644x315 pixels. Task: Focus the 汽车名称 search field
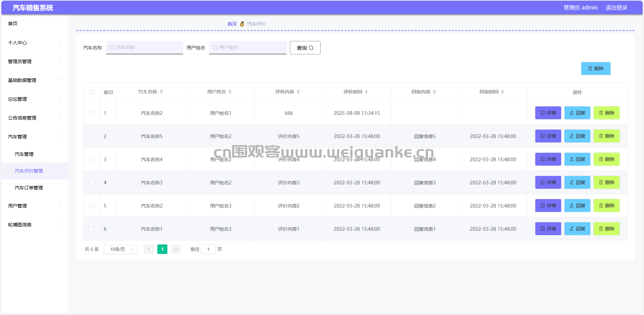145,48
